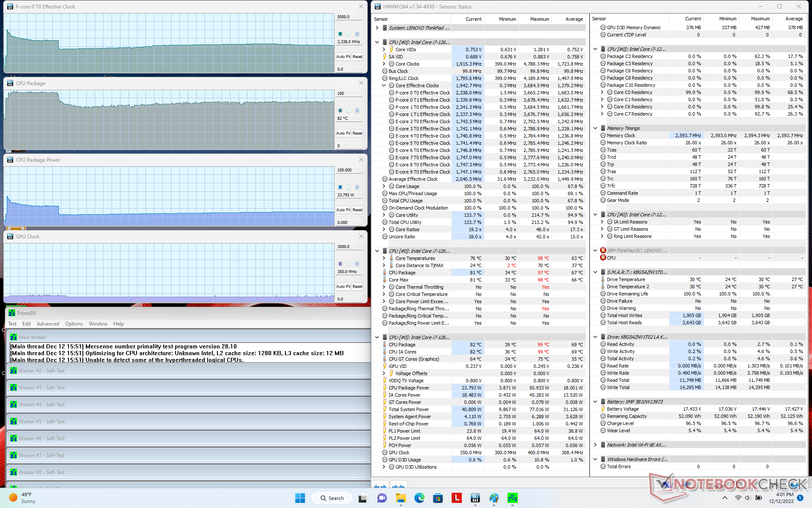
Task: Collapse Battery SMP 5B10W13973 group
Action: (595, 402)
